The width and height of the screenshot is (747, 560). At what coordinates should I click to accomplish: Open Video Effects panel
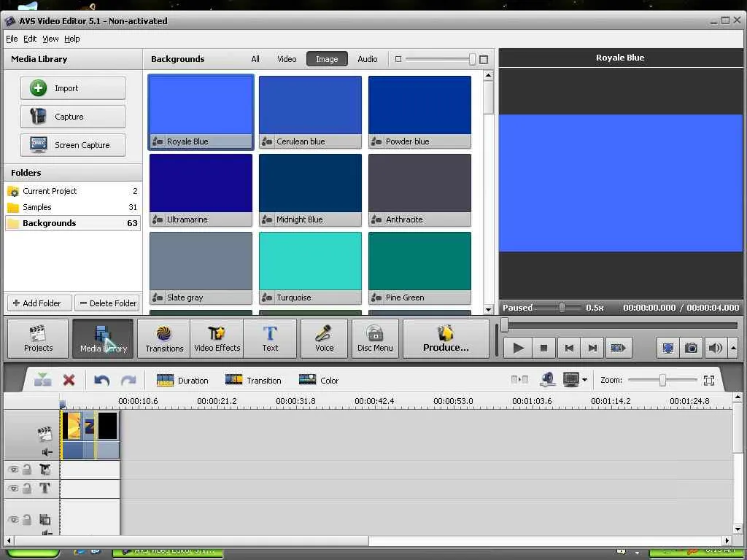(217, 339)
